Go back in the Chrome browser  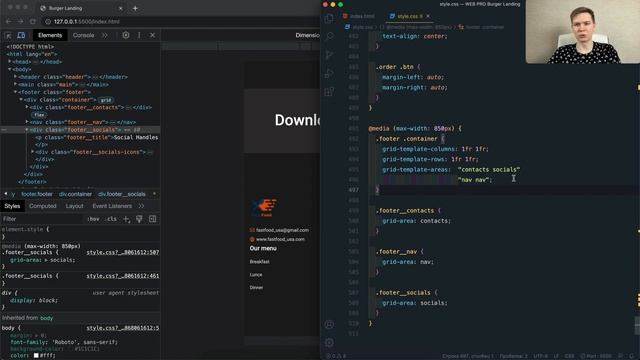[x=9, y=21]
